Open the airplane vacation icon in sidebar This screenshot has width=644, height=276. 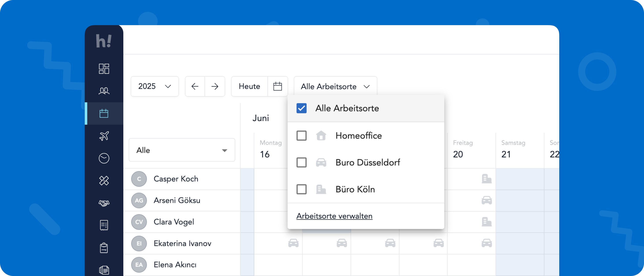[x=104, y=136]
